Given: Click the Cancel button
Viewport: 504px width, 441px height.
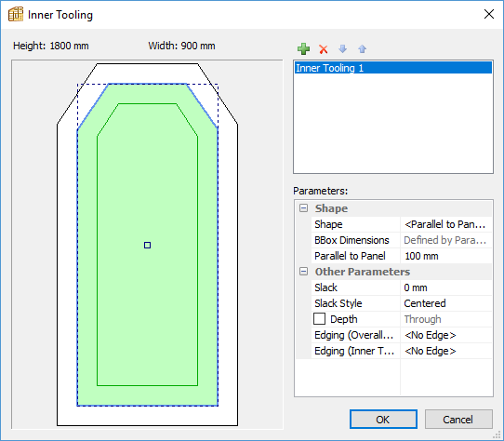Looking at the screenshot, I should coord(458,419).
